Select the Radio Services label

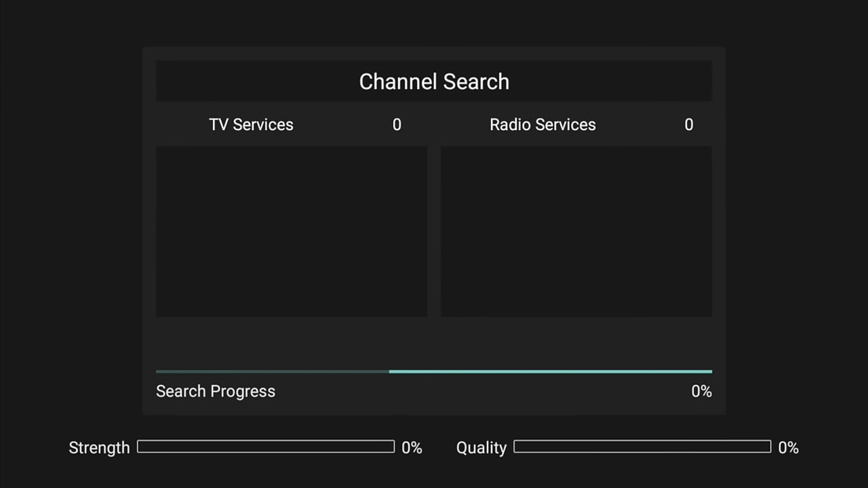tap(542, 125)
